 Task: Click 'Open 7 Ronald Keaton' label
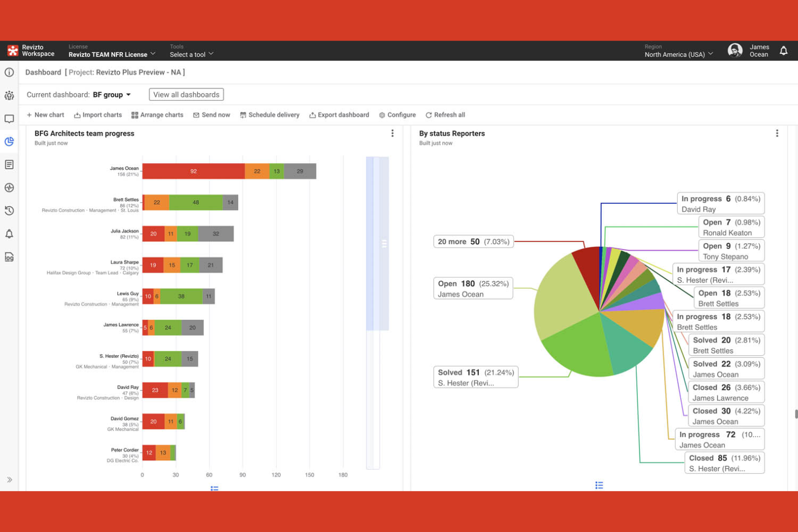pyautogui.click(x=732, y=227)
